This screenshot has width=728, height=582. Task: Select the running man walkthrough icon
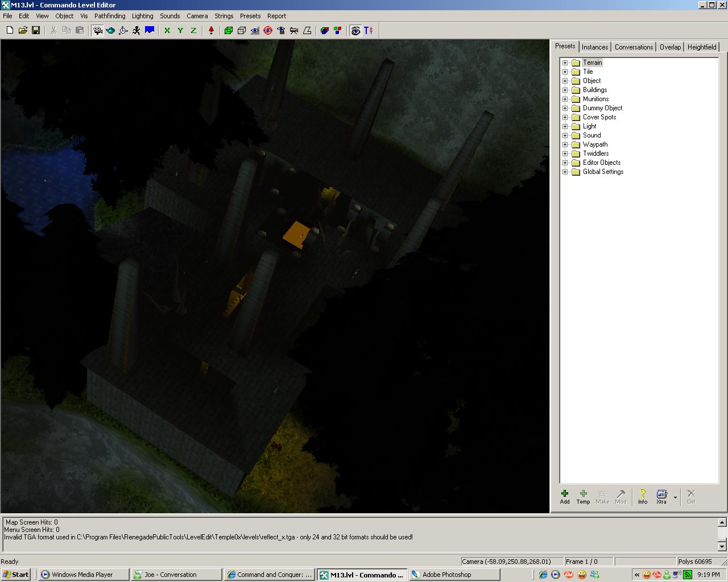coord(136,31)
